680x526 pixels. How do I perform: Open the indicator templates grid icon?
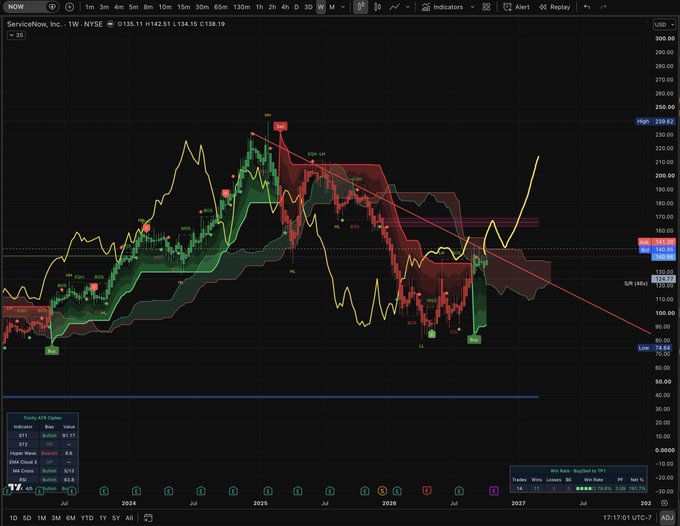click(486, 7)
